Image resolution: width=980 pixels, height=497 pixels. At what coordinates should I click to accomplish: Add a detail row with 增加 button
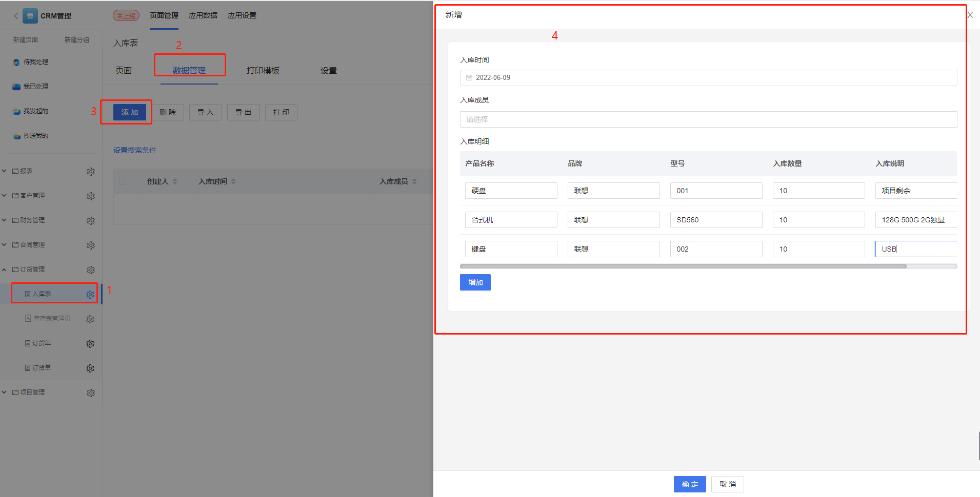point(475,282)
